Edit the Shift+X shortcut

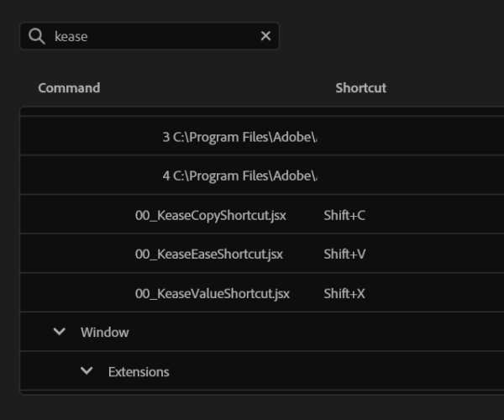point(344,293)
